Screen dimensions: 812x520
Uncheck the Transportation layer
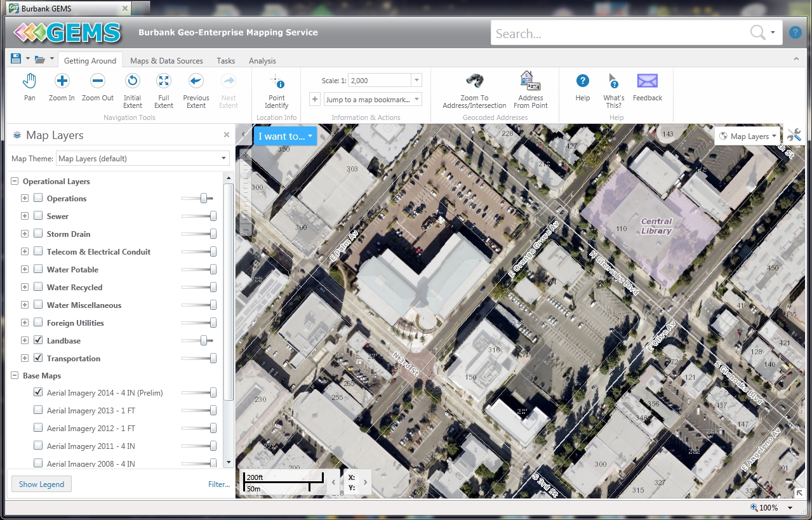[38, 358]
